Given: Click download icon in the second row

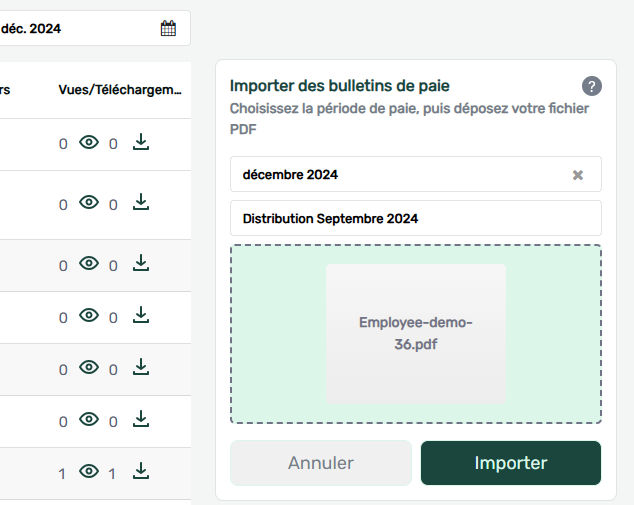Looking at the screenshot, I should tap(141, 204).
